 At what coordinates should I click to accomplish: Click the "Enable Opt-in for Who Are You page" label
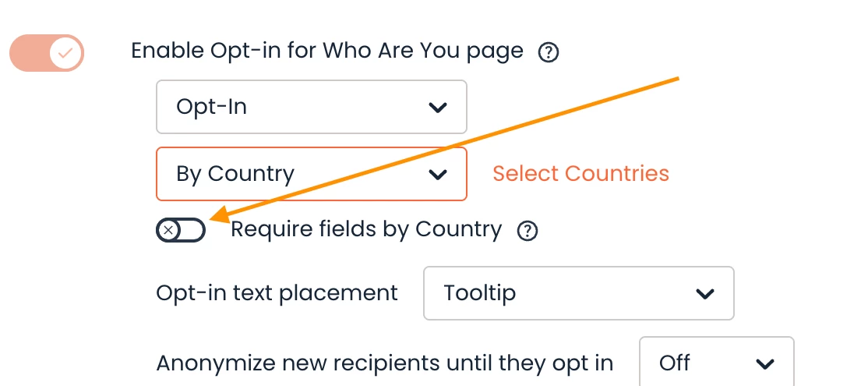327,51
